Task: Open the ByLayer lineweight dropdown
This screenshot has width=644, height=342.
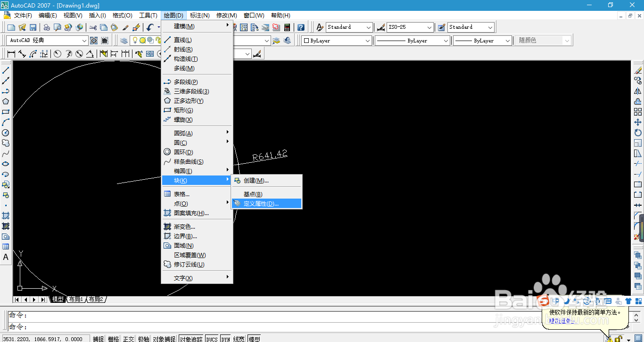Action: click(482, 41)
